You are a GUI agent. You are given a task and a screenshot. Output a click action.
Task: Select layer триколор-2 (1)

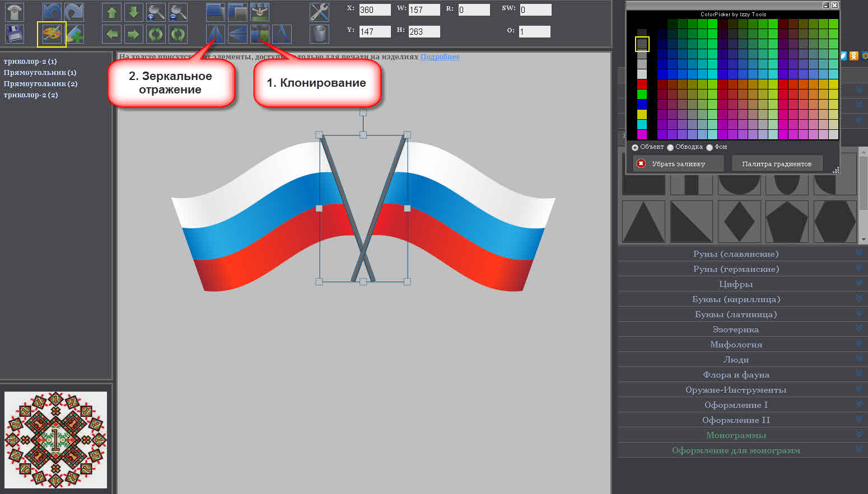click(x=30, y=62)
